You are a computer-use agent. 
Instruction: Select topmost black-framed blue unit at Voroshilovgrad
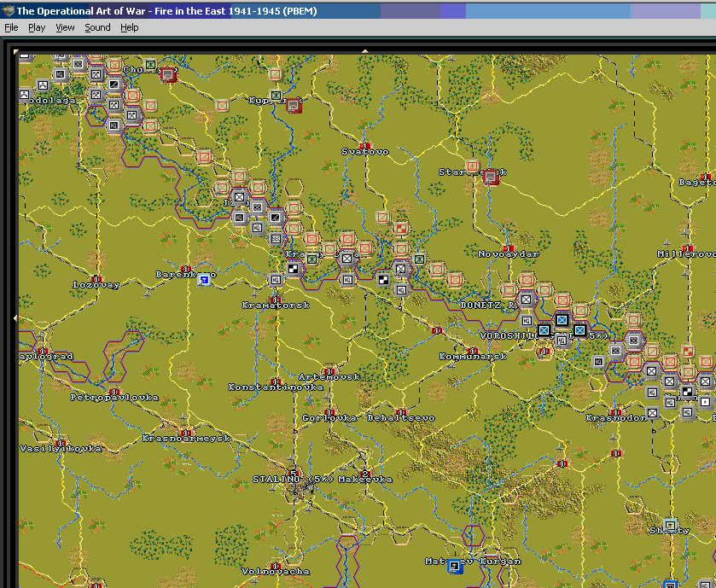[562, 320]
